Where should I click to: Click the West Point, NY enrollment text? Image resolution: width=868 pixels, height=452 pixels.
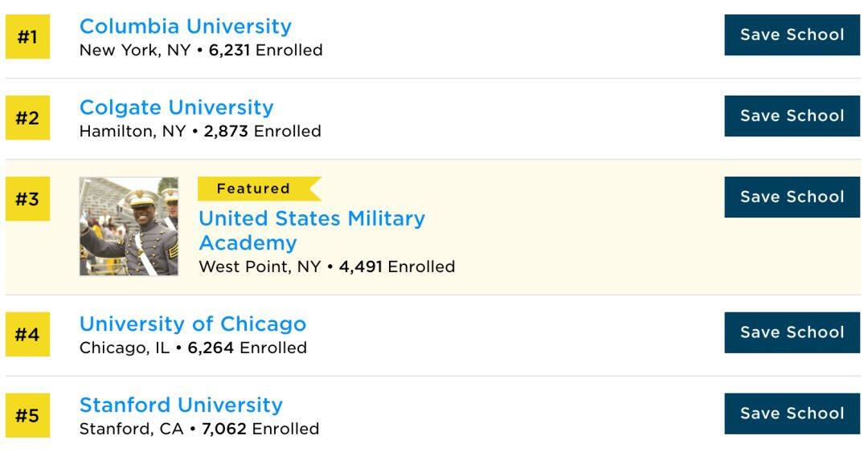pos(326,267)
